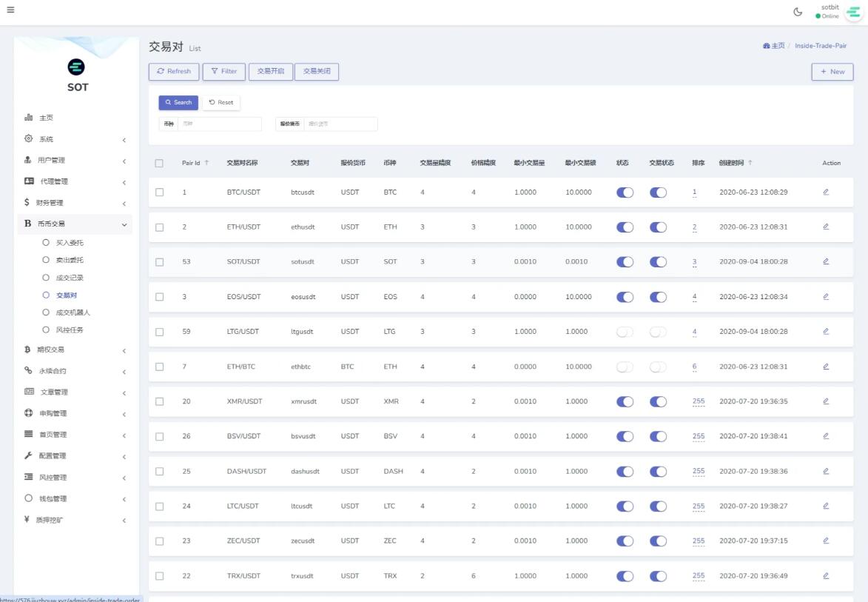Click the edit pencil icon for BTC/USDT row

[826, 192]
